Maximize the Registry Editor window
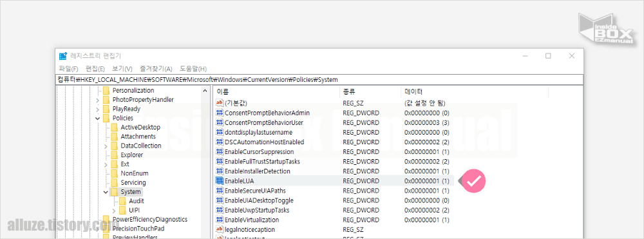Viewport: 644px width, 239px height. coord(548,56)
